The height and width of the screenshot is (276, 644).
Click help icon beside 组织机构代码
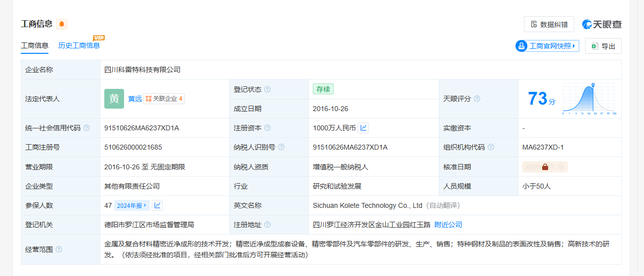pos(491,147)
